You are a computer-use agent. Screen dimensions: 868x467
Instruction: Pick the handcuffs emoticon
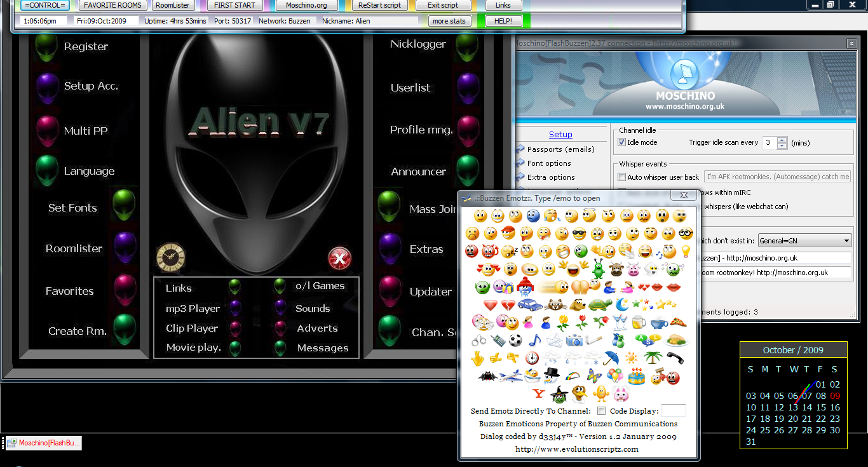pos(478,340)
